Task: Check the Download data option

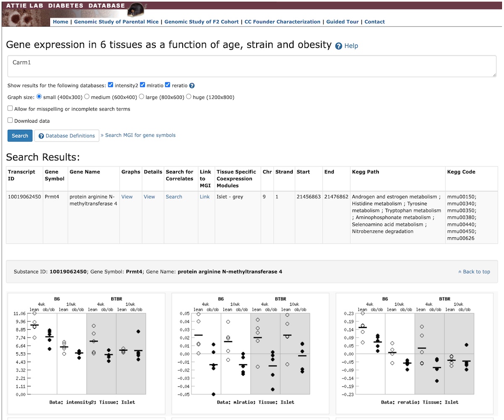Action: click(x=10, y=120)
